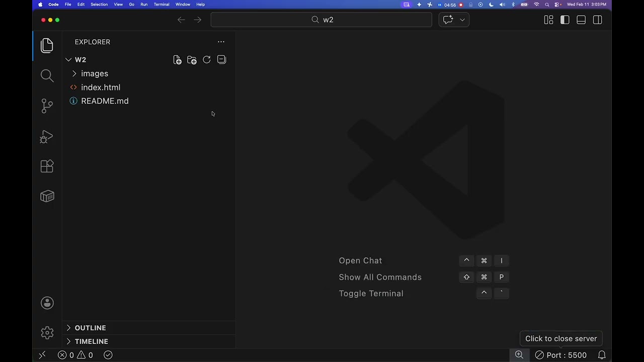Image resolution: width=644 pixels, height=362 pixels.
Task: Click the checkmark status icon in the status bar
Action: 108,355
